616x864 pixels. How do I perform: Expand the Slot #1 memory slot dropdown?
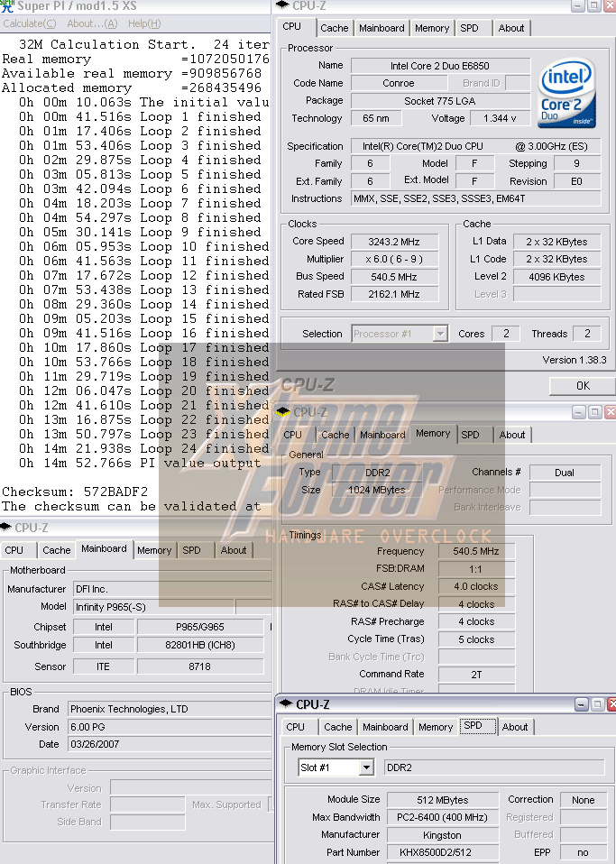(366, 767)
